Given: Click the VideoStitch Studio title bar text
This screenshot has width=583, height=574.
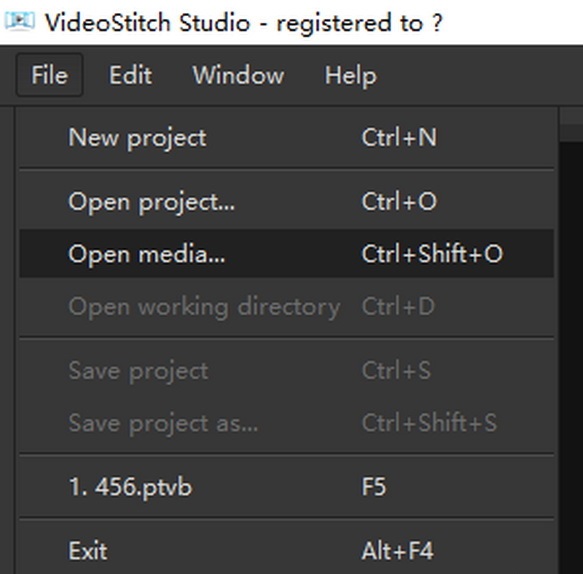Looking at the screenshot, I should (x=244, y=23).
